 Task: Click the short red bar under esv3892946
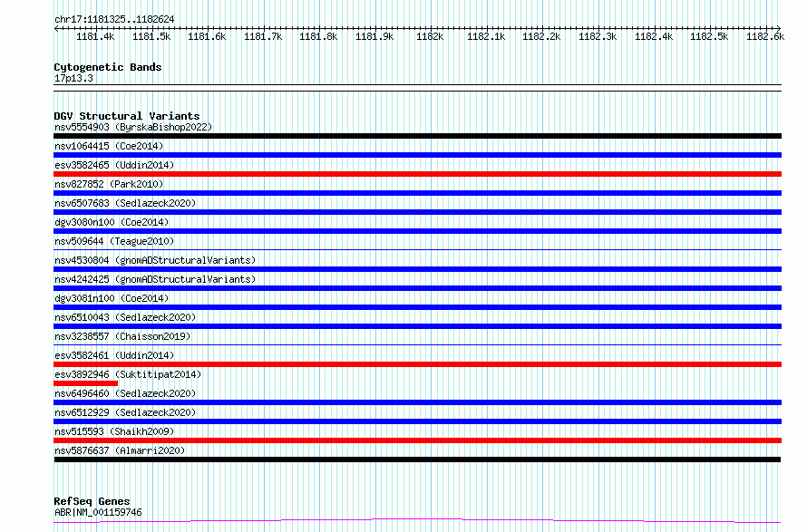pyautogui.click(x=85, y=383)
